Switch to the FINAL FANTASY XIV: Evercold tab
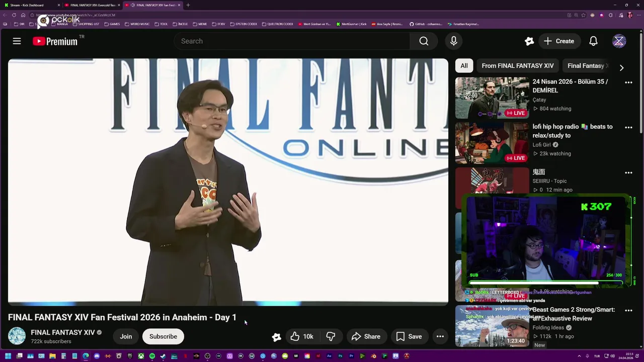644x362 pixels. coord(93,5)
